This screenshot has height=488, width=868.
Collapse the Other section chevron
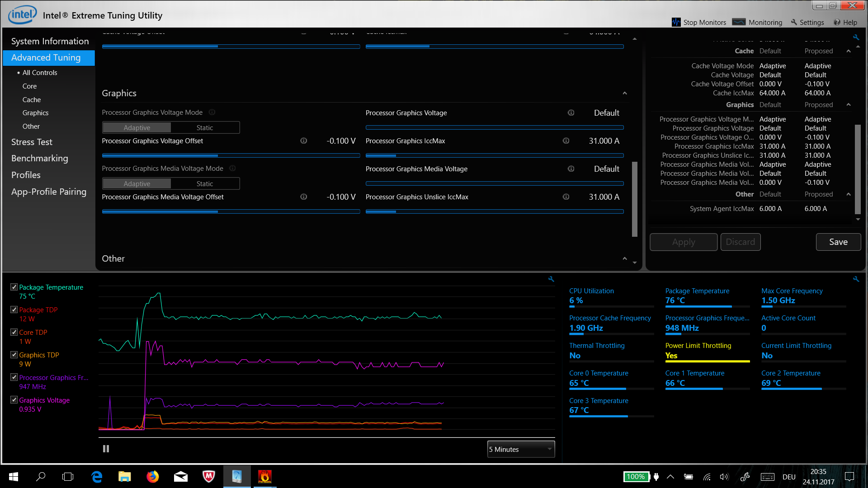[625, 258]
